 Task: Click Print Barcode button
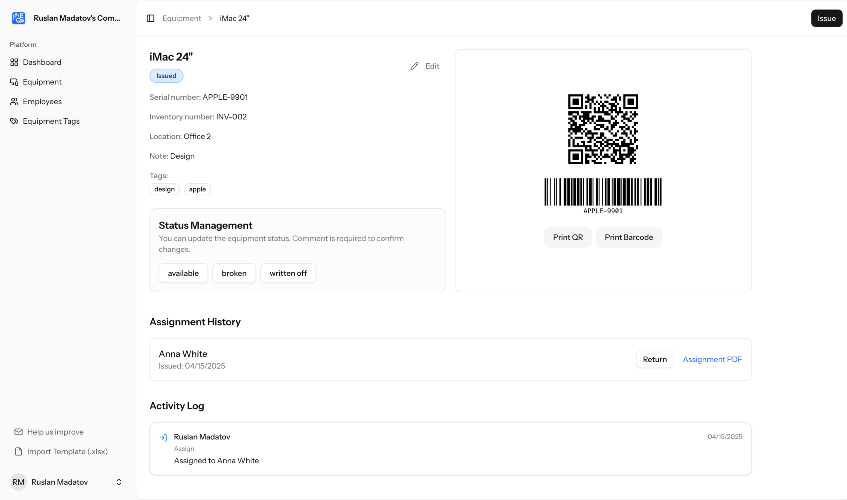tap(629, 238)
